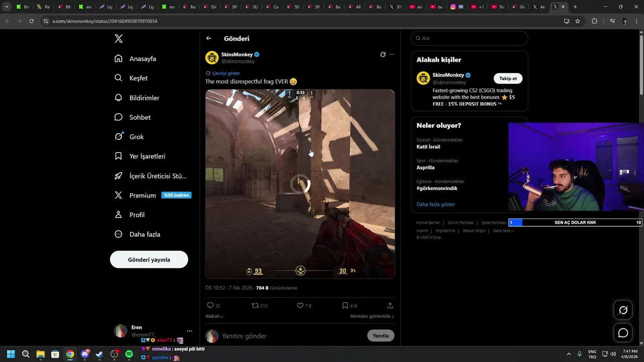Open floating Grok button
The image size is (644, 362).
point(623,310)
